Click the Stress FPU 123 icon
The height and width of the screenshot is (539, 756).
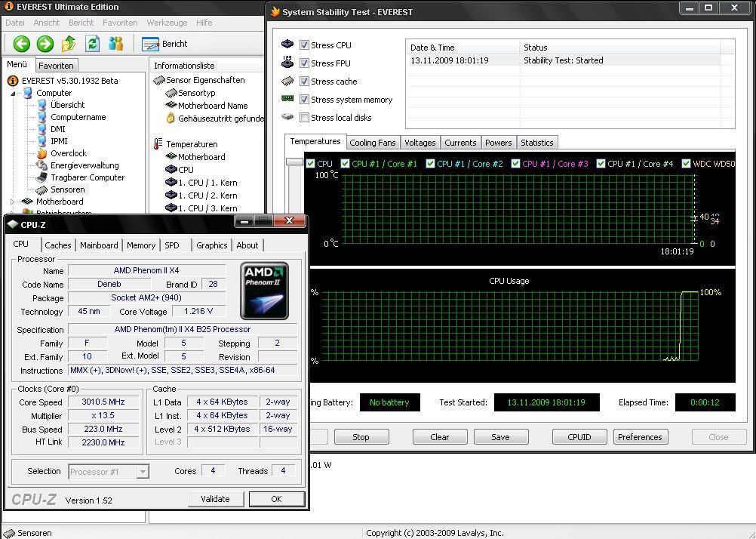287,62
